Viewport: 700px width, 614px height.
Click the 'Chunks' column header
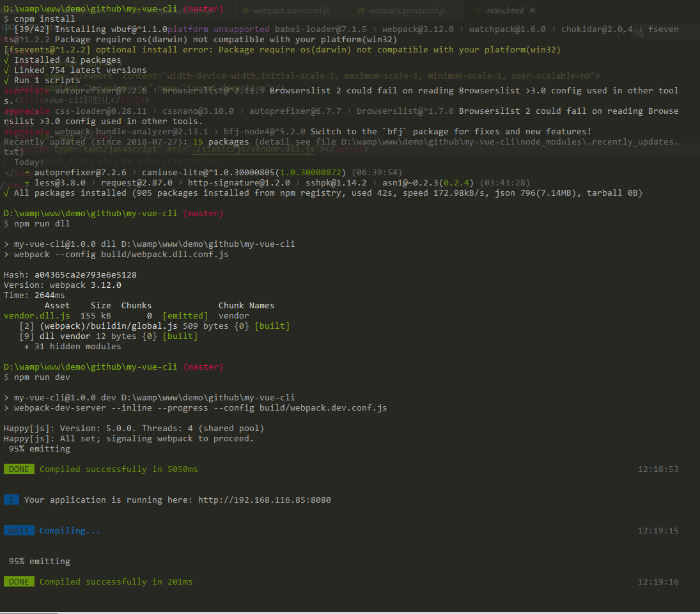point(136,306)
